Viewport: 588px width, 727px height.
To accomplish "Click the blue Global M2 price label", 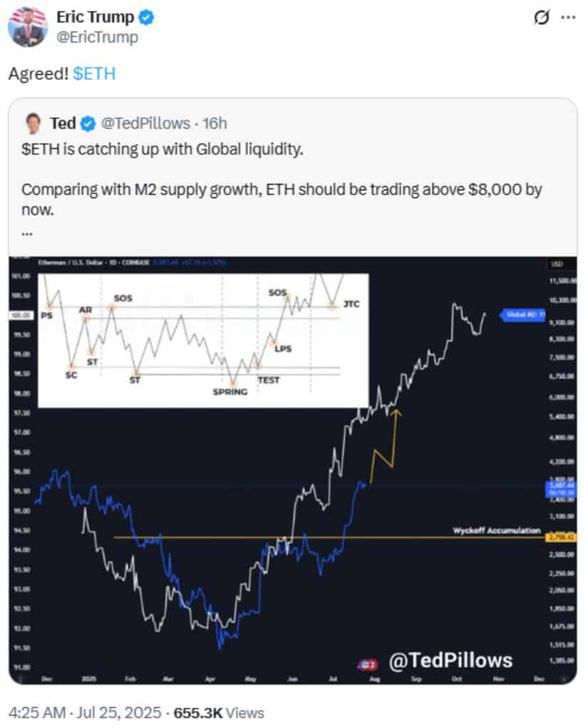I will [522, 315].
